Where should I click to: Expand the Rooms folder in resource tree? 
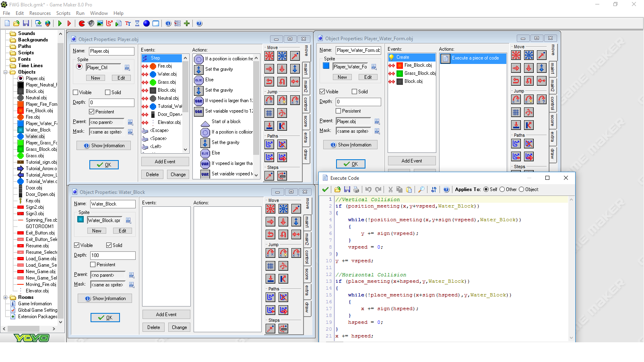(x=6, y=297)
